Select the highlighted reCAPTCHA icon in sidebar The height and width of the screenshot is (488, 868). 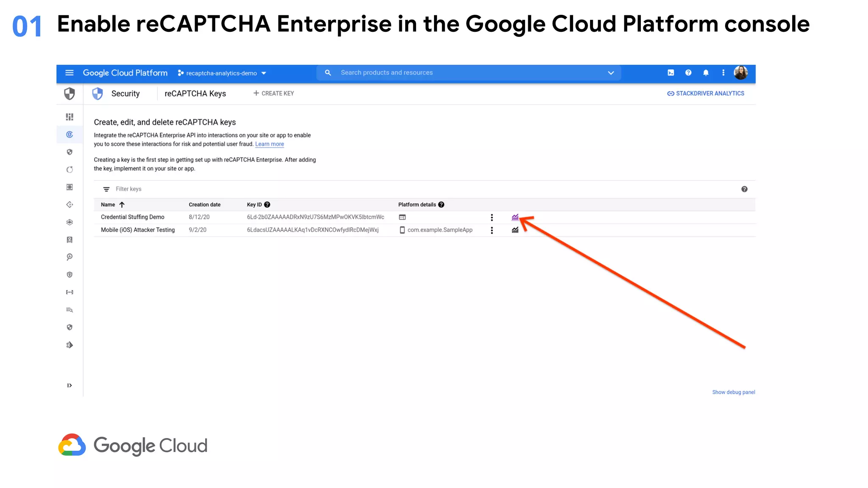point(70,135)
